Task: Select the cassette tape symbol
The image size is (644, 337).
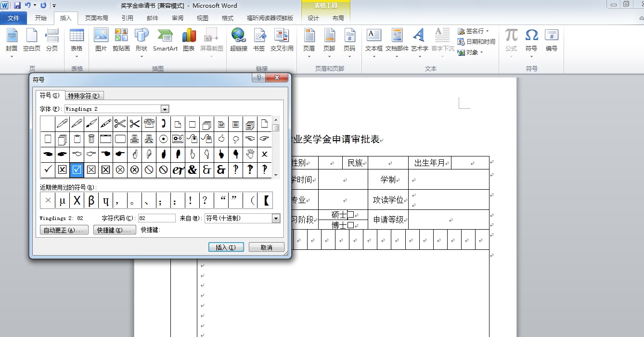Action: 178,139
